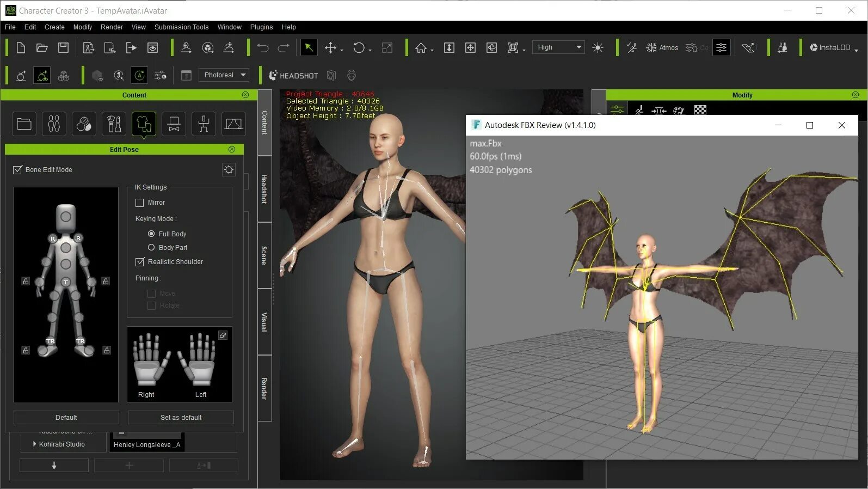Screen dimensions: 868x489
Task: Expand the Rotate tool dropdown arrow
Action: pyautogui.click(x=370, y=50)
